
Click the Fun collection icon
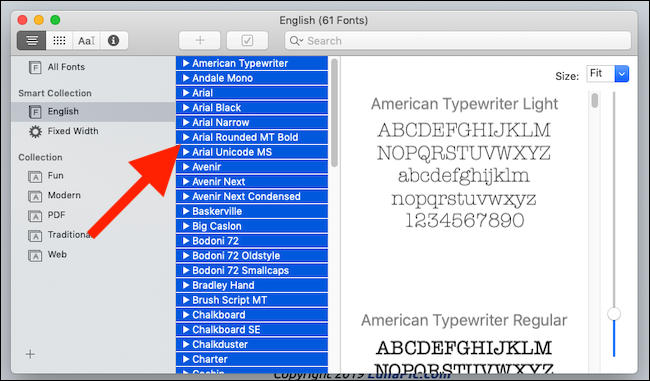click(35, 177)
